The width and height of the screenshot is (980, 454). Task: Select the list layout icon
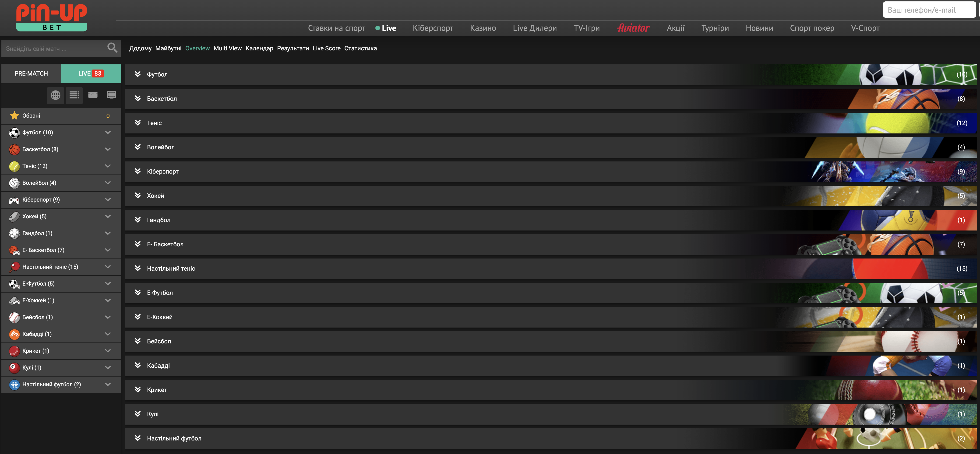(74, 95)
